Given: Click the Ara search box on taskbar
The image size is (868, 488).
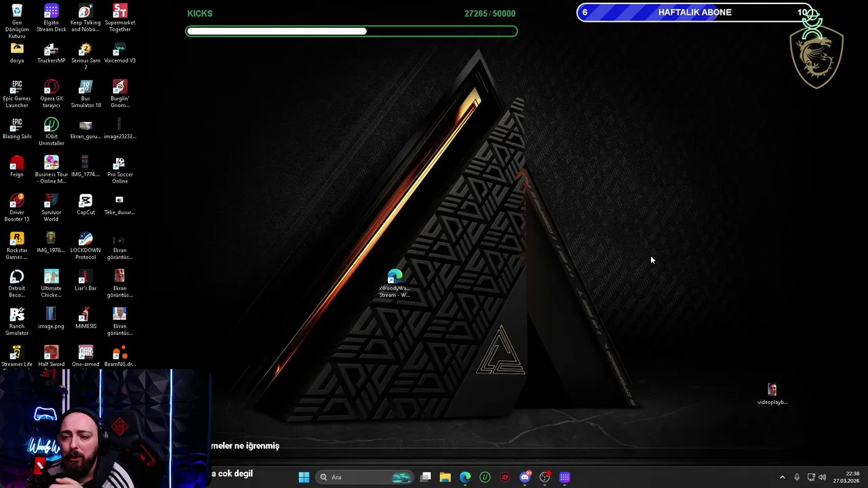Looking at the screenshot, I should coord(366,477).
